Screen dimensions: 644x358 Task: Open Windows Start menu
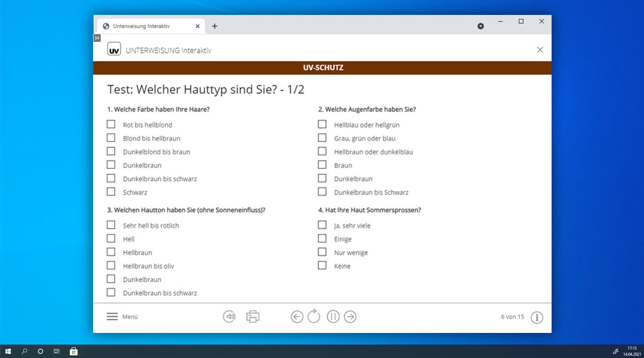[x=8, y=351]
